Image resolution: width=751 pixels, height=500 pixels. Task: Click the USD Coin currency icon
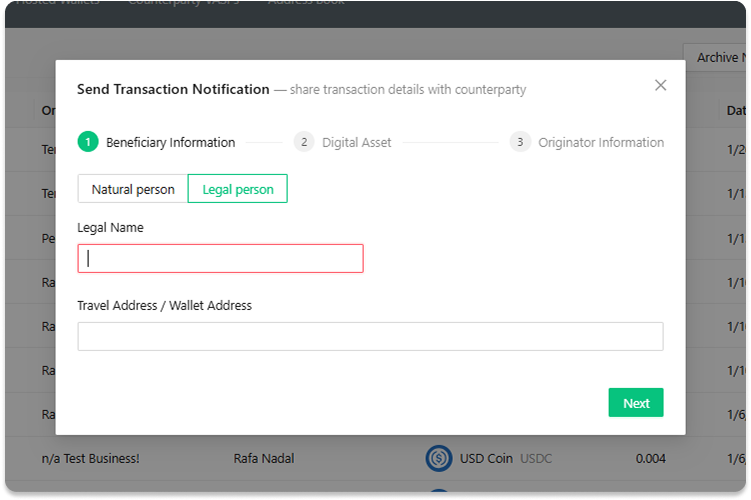click(x=438, y=459)
